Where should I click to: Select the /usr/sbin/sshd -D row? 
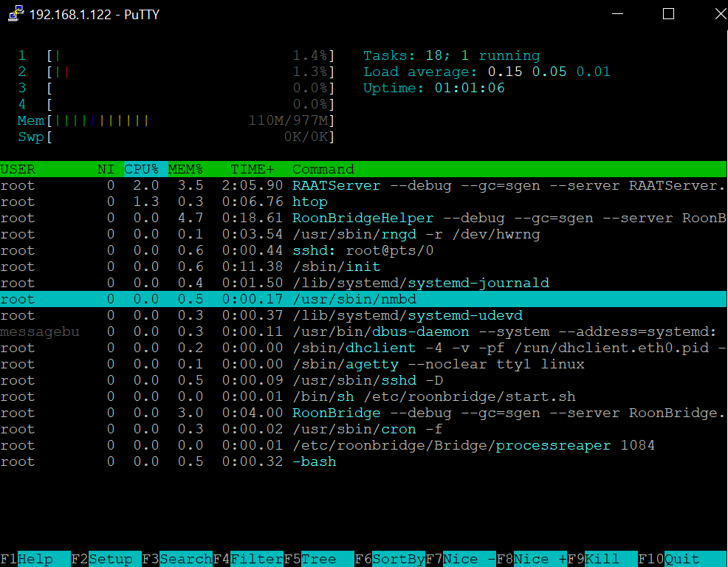click(x=363, y=380)
